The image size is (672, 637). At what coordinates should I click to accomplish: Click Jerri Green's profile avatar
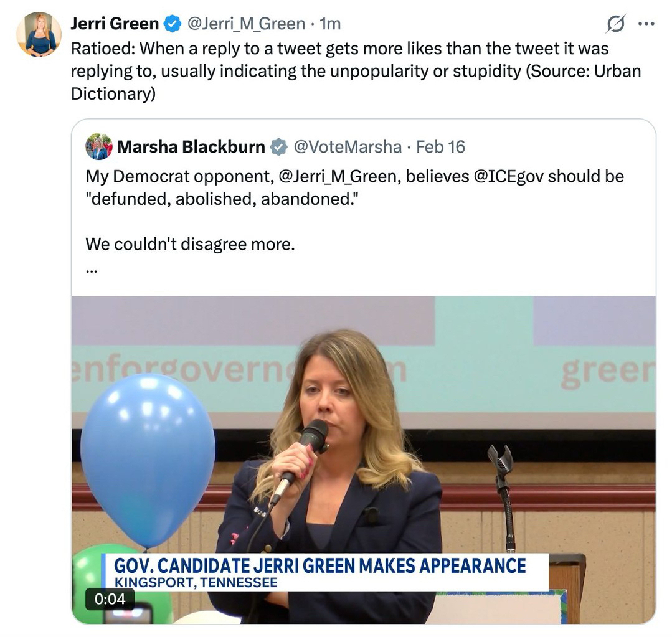(39, 34)
